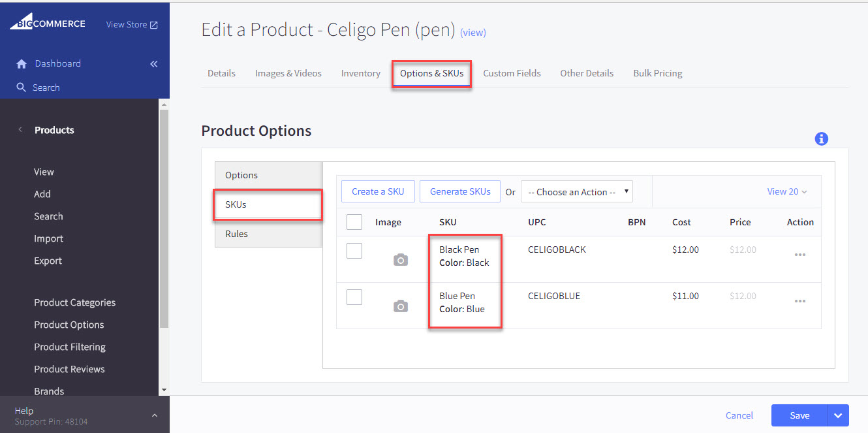Click the CELIGOBLUE UPC cell

pos(554,296)
